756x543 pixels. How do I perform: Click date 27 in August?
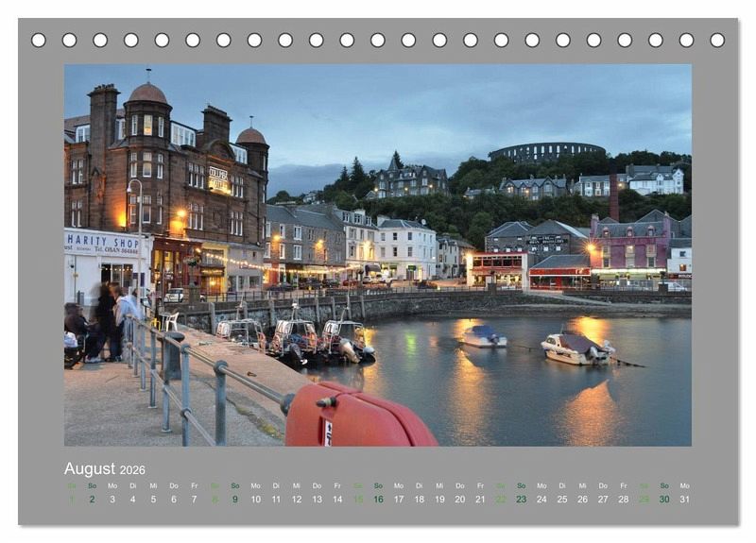(603, 500)
